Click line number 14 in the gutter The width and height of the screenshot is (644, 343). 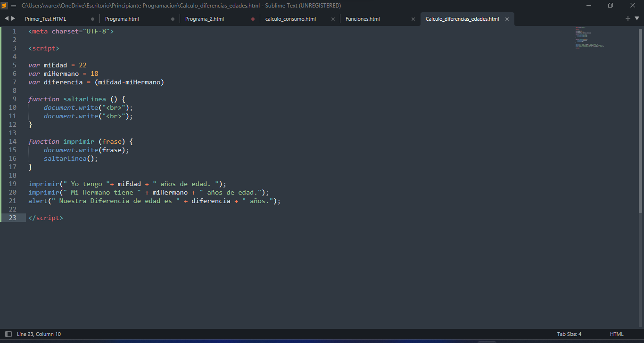(12, 141)
